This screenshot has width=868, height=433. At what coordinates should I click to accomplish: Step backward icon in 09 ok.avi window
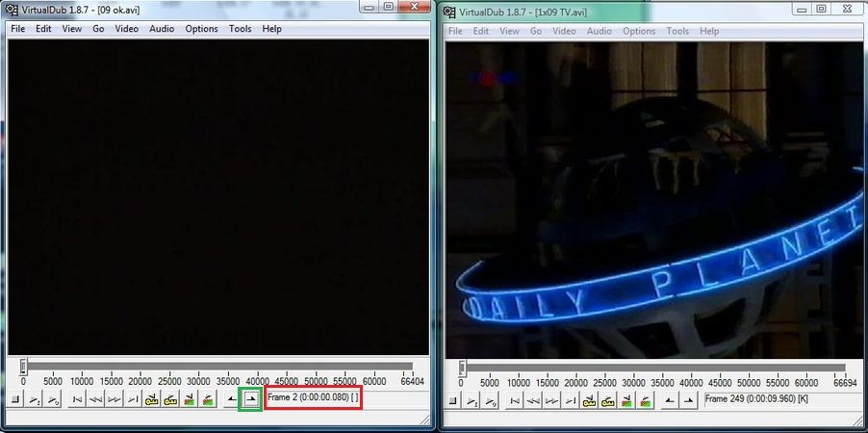click(96, 399)
